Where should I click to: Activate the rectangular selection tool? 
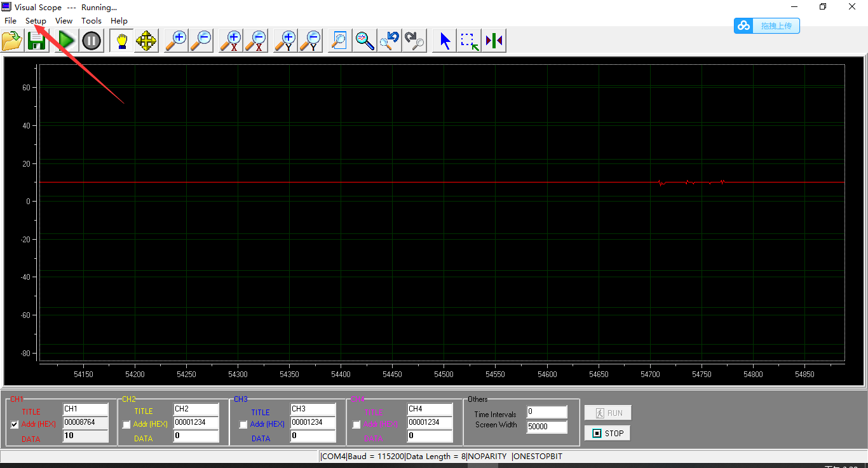[x=469, y=40]
